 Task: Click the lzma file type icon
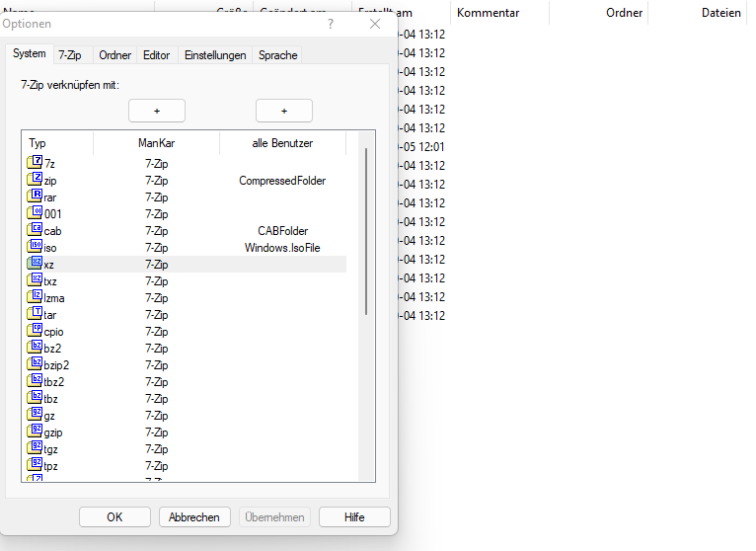[35, 296]
